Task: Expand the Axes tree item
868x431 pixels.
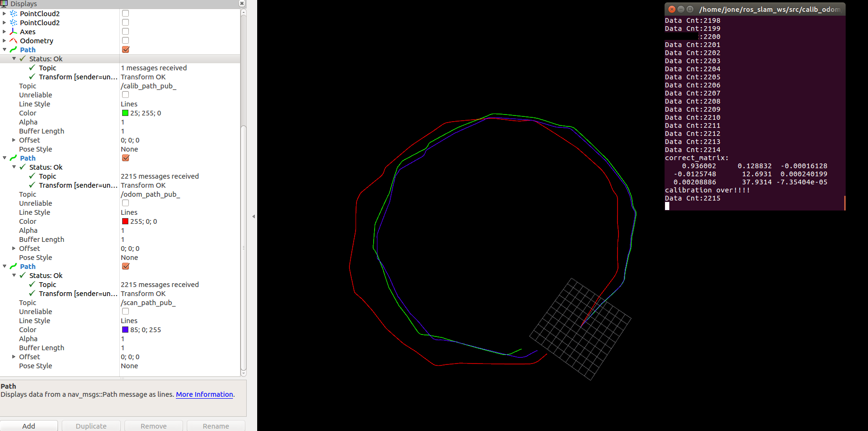Action: (x=4, y=32)
